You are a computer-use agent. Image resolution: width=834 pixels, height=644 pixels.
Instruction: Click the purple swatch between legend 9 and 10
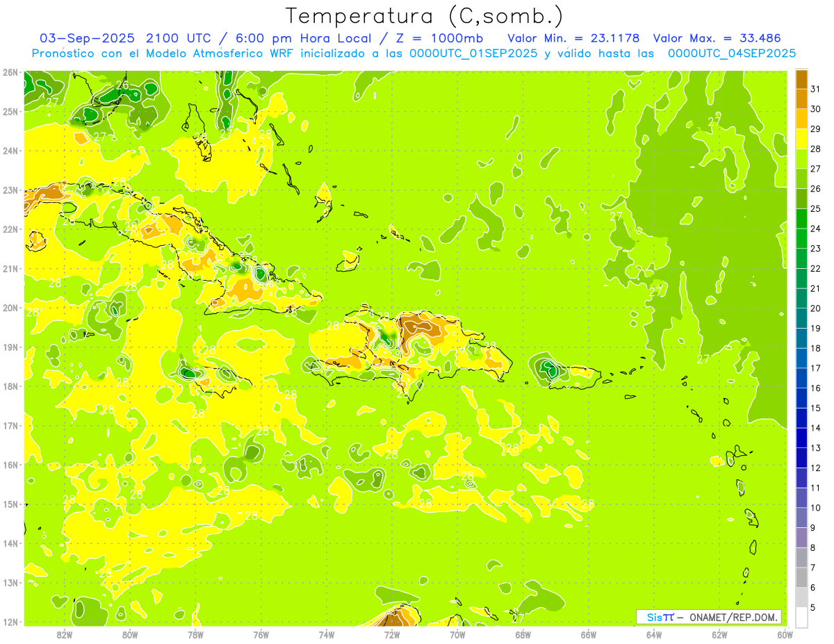click(801, 518)
